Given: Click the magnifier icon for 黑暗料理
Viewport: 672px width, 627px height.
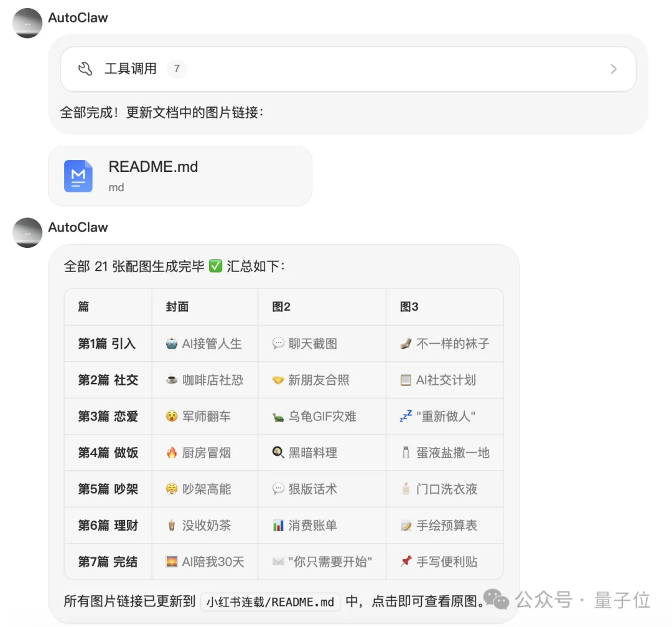Looking at the screenshot, I should point(279,453).
